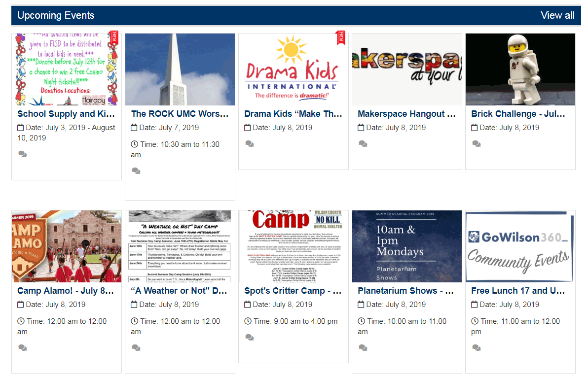Click 'Date: July 7, 2019' text
Screen dimensions: 588x376
[169, 128]
